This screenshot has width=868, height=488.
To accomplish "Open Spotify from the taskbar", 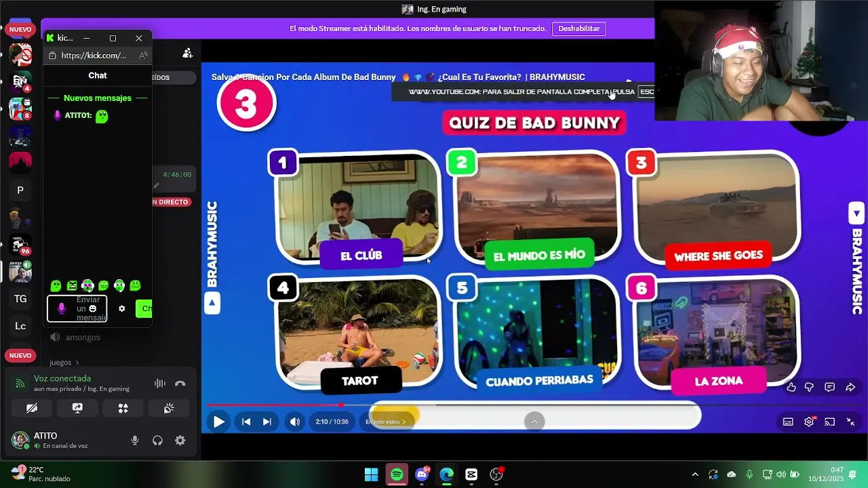I will (397, 474).
